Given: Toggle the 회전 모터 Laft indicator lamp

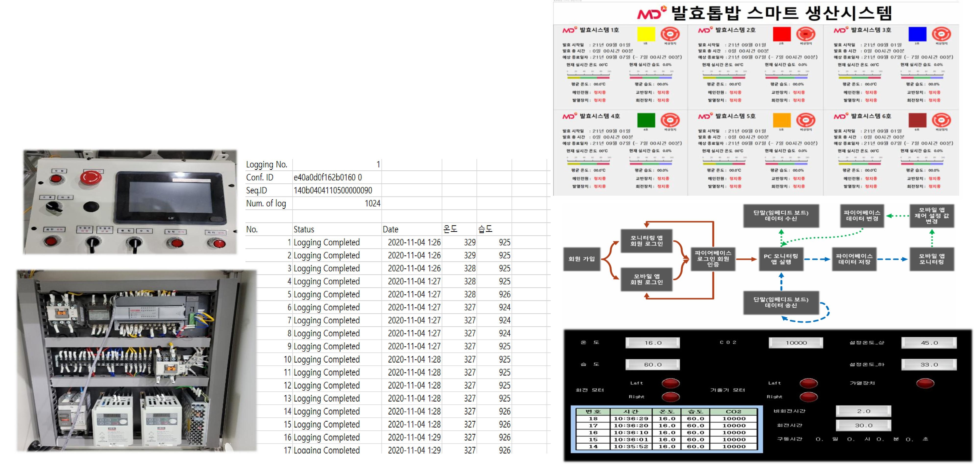Looking at the screenshot, I should tap(671, 383).
